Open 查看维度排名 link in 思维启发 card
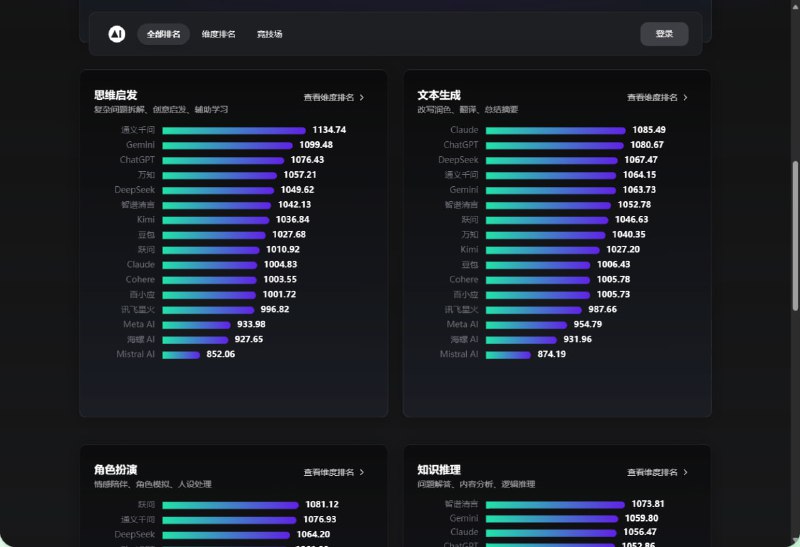The width and height of the screenshot is (800, 547). coord(329,97)
